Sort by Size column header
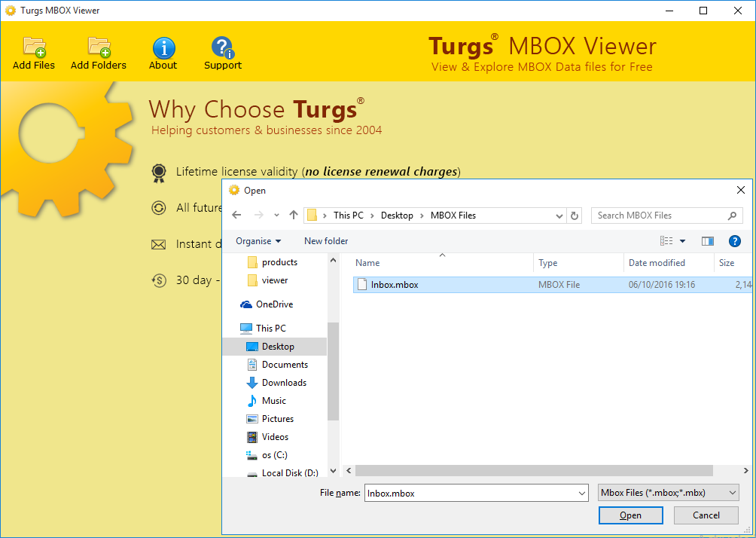The image size is (756, 538). pyautogui.click(x=727, y=263)
